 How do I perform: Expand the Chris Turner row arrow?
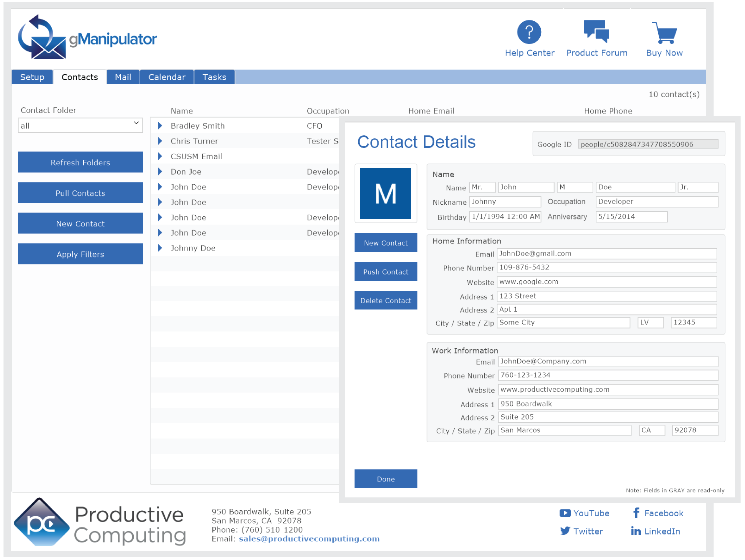coord(160,141)
